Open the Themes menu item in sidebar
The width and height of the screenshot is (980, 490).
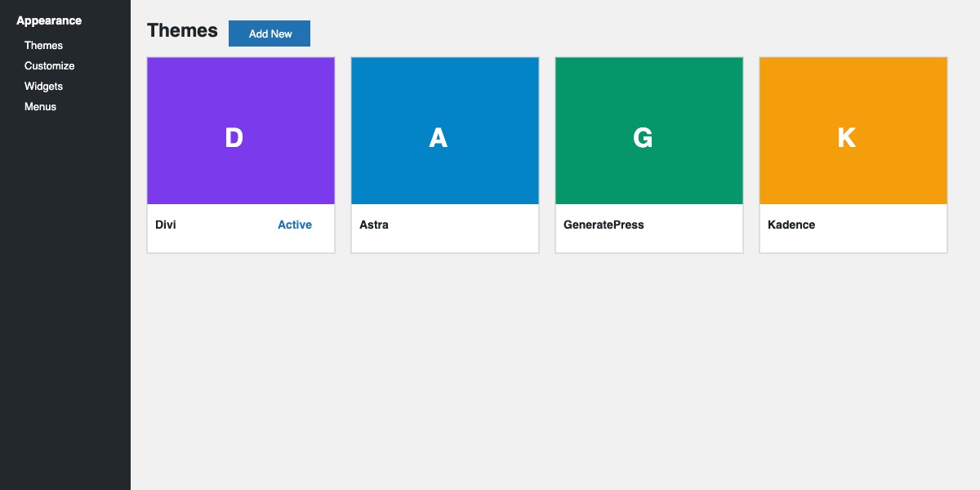pyautogui.click(x=43, y=46)
